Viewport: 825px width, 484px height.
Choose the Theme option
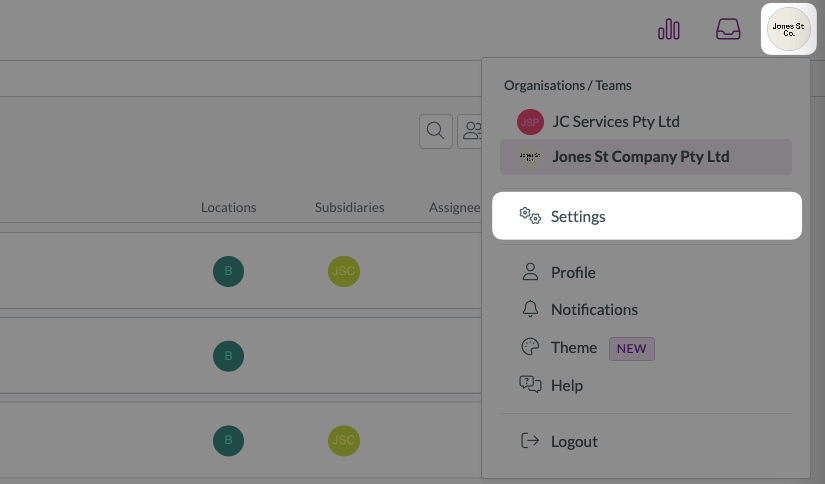pyautogui.click(x=573, y=348)
